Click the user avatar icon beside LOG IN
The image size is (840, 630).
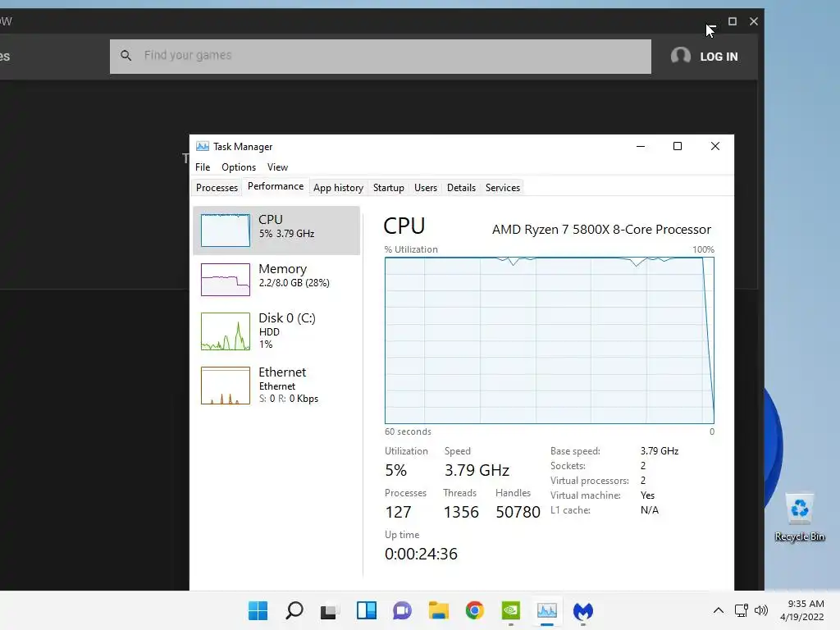[681, 56]
